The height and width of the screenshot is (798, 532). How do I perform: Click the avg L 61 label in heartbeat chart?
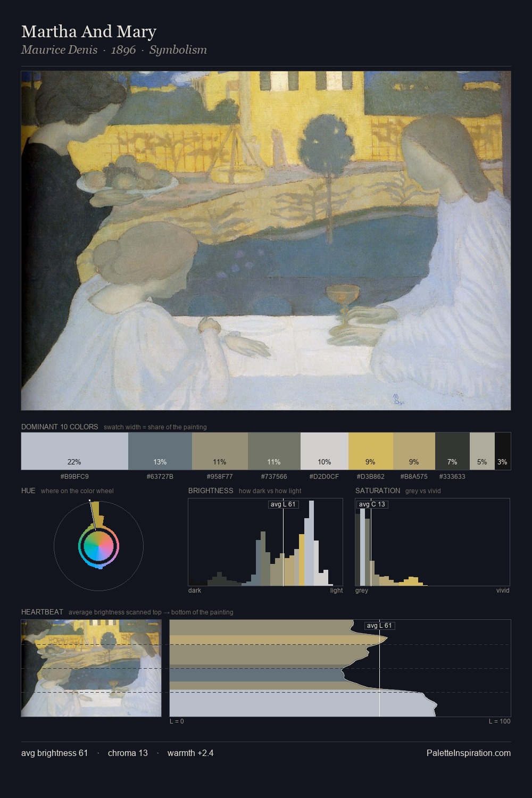(x=379, y=626)
